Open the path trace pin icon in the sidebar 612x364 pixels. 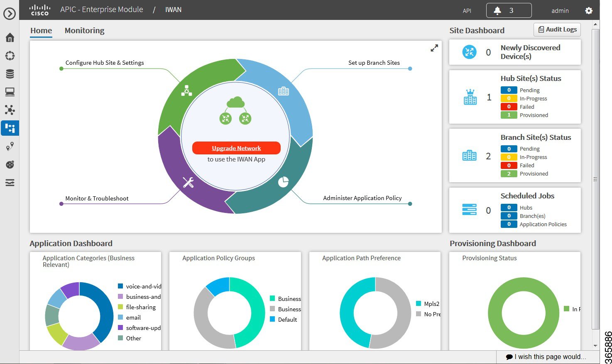(x=10, y=146)
